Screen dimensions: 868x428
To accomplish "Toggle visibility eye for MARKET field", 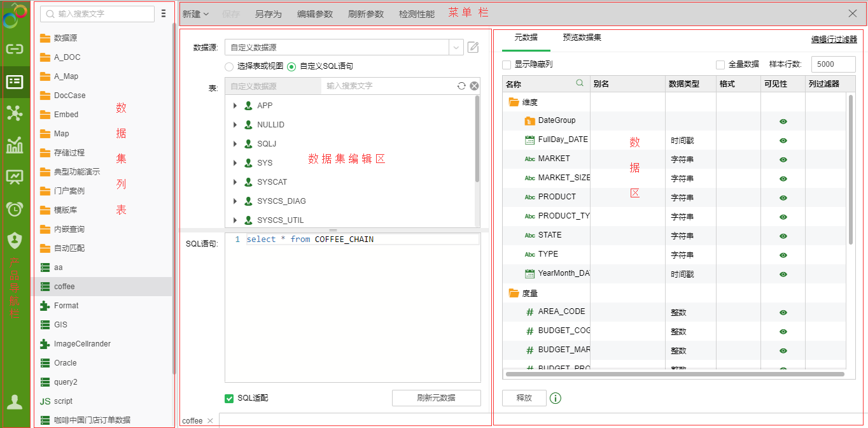I will pos(783,159).
